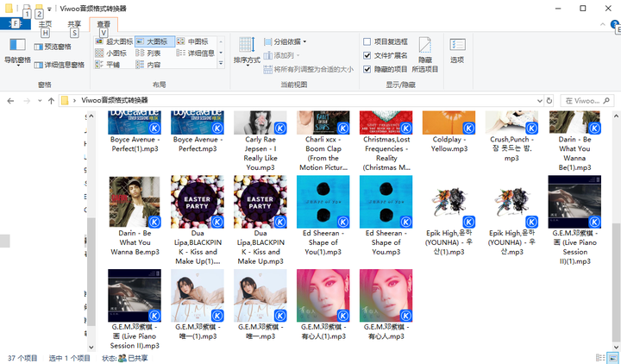
Task: Select G.E.M.邓紫棋 - 有心人.mp3
Action: click(x=386, y=305)
